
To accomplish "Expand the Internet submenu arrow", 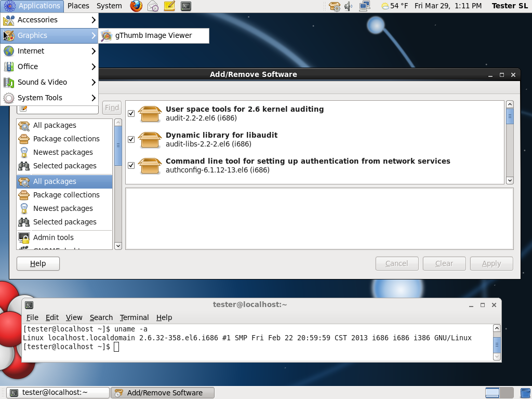I will click(94, 51).
